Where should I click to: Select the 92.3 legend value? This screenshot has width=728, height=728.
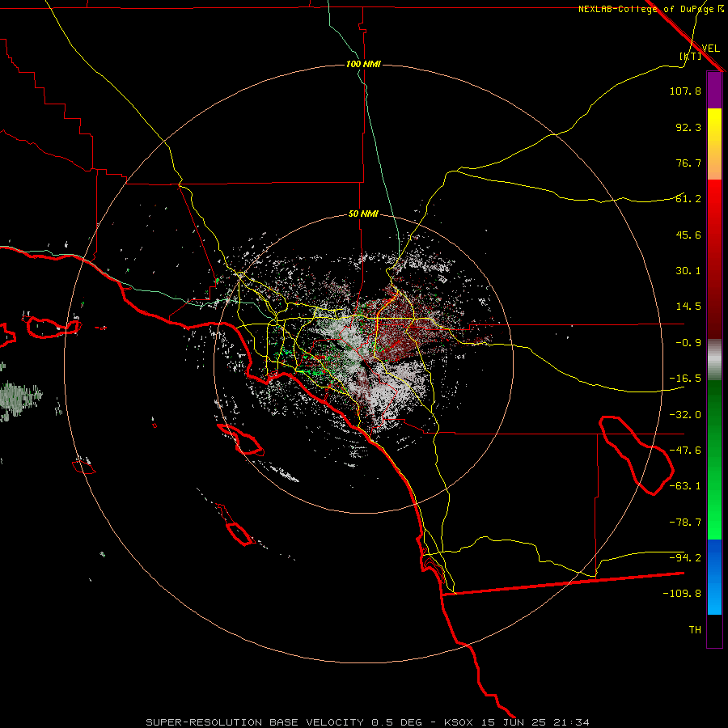coord(688,127)
